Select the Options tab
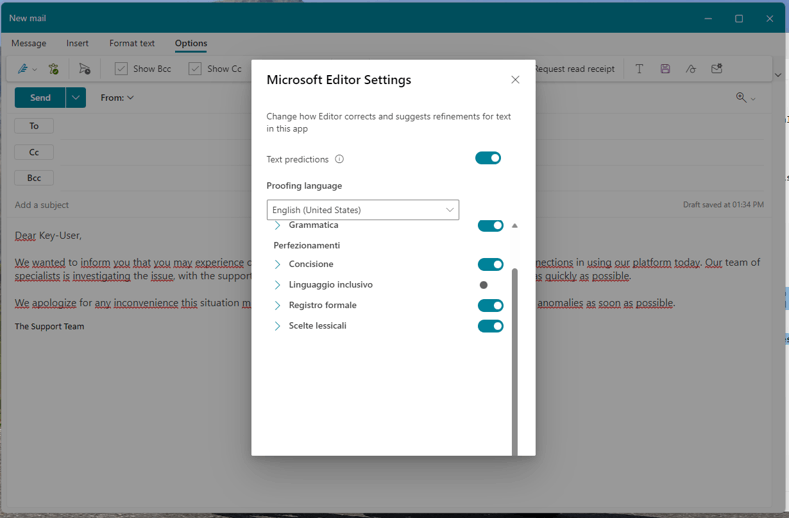 click(x=191, y=43)
